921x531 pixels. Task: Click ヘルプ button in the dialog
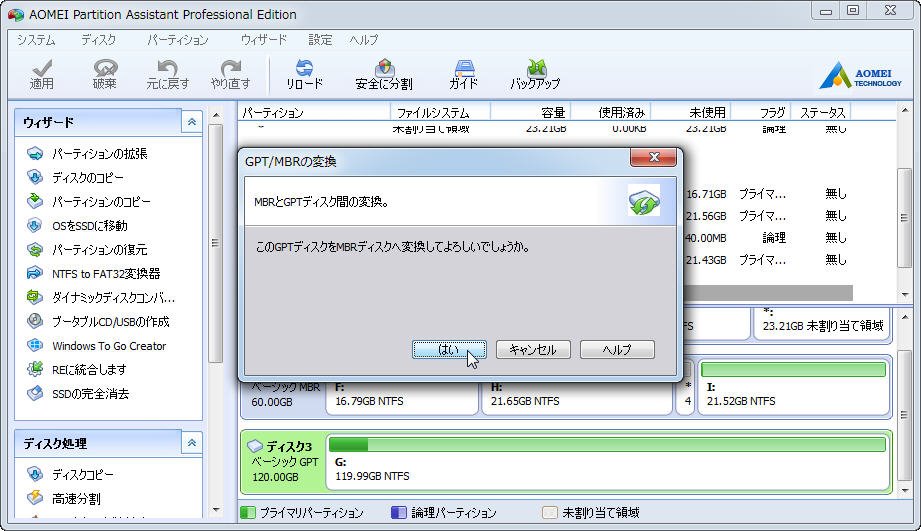(617, 349)
